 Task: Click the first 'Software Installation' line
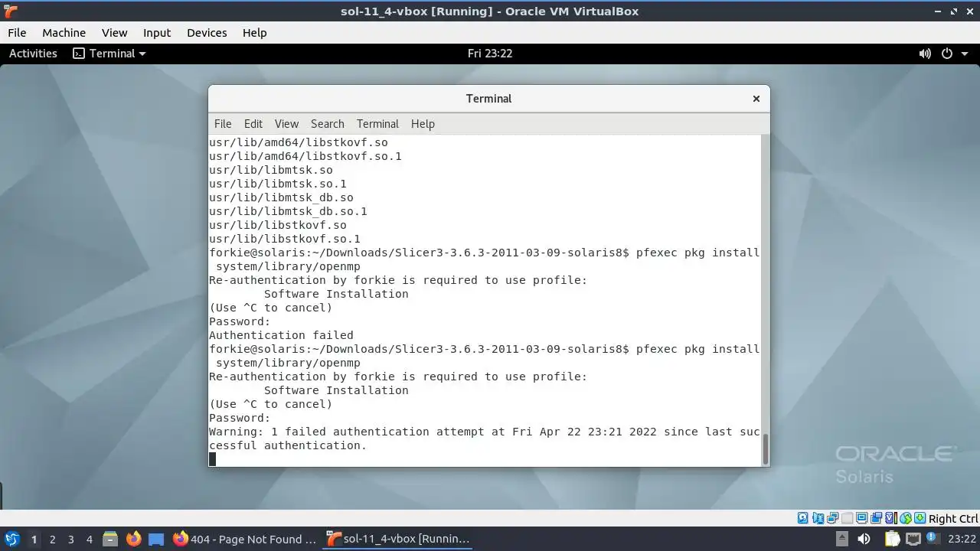pyautogui.click(x=336, y=294)
